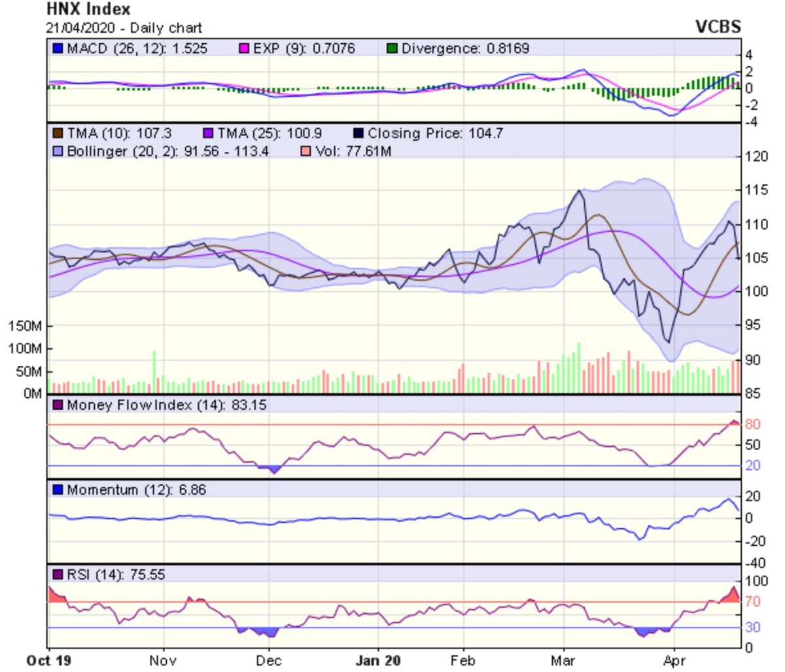
Task: Click the VCBS logo text
Action: (718, 27)
